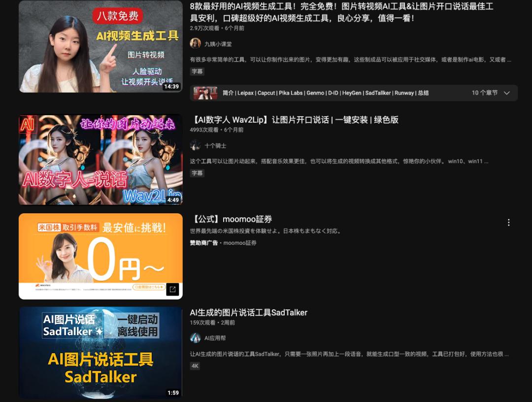The image size is (532, 402).
Task: Open 十个骑士 channel avatar
Action: pos(195,145)
